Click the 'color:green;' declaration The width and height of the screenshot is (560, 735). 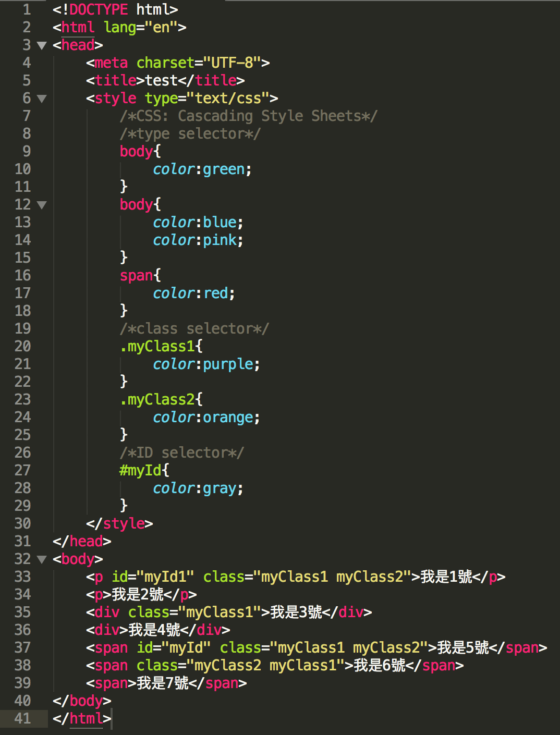(x=203, y=169)
